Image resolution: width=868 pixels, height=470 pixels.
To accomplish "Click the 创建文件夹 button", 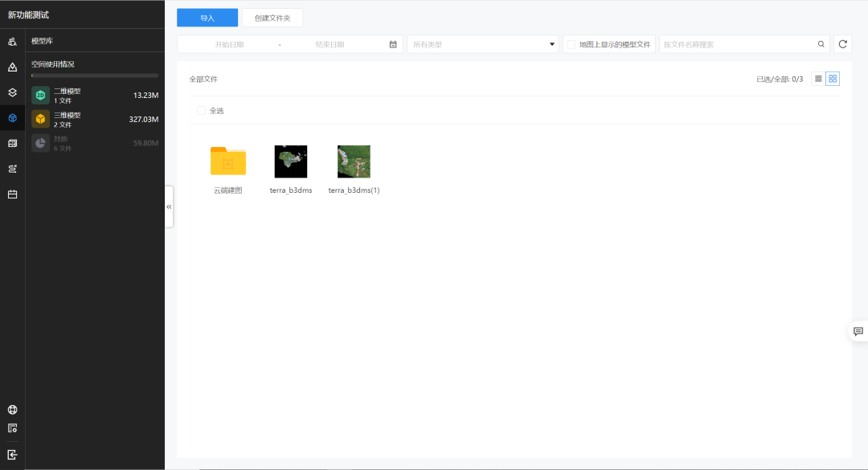I will pyautogui.click(x=272, y=18).
